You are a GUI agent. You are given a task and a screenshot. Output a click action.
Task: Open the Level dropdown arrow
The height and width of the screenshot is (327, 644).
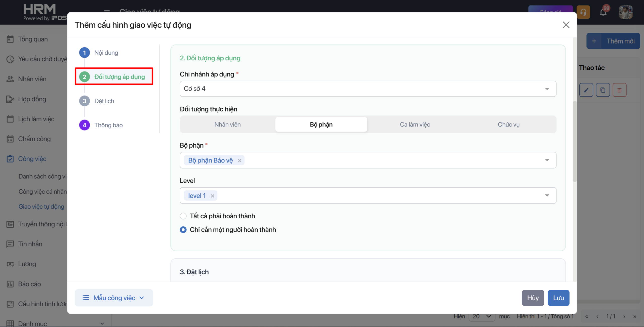click(x=547, y=195)
